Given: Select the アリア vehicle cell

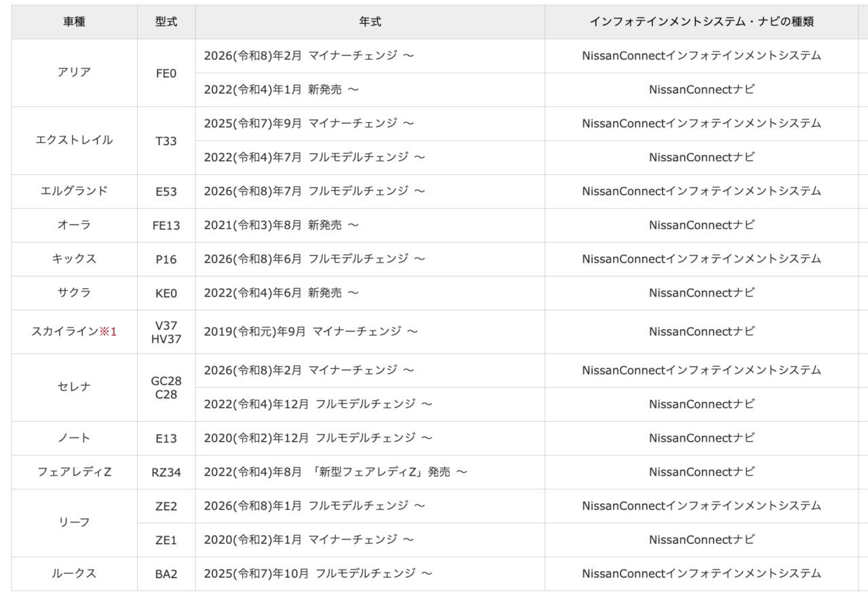Looking at the screenshot, I should [x=75, y=73].
